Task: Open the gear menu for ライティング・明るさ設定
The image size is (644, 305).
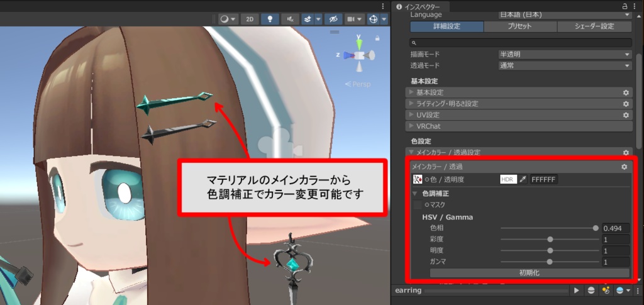Action: (626, 104)
